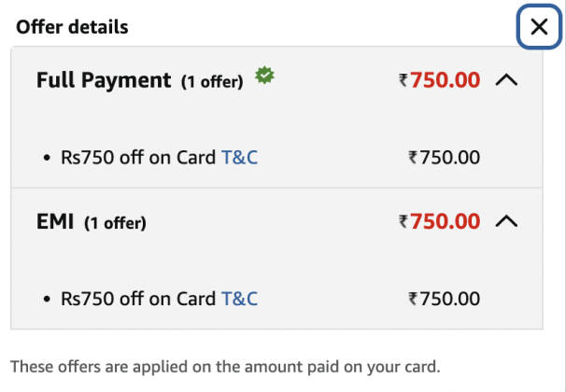Screen dimensions: 566x392
Task: Click black ₹750.00 amount in EMI offer row
Action: click(444, 299)
